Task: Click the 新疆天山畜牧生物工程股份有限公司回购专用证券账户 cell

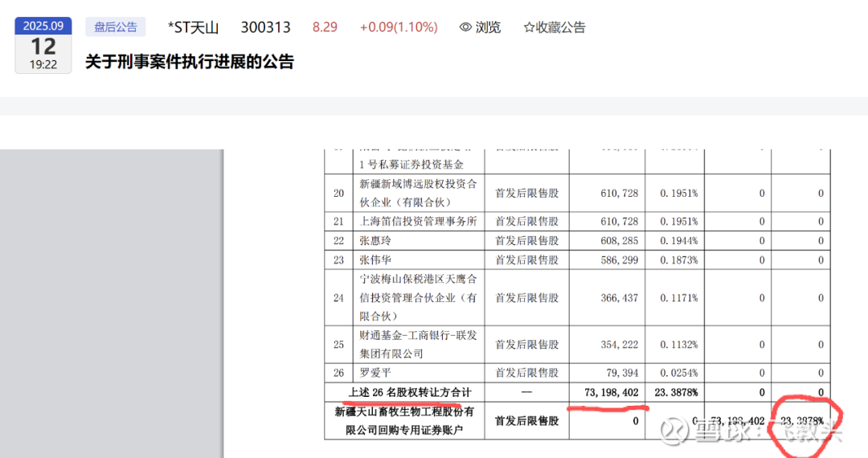Action: (404, 421)
